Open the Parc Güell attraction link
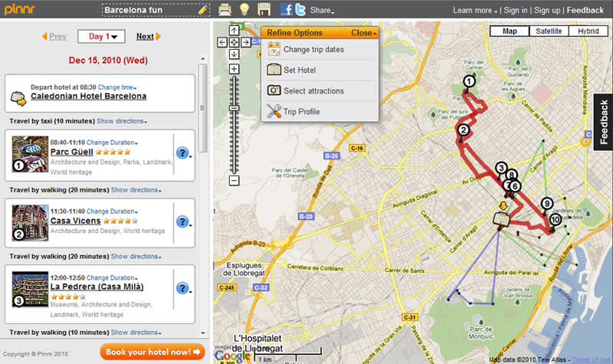The height and width of the screenshot is (364, 613). 71,152
